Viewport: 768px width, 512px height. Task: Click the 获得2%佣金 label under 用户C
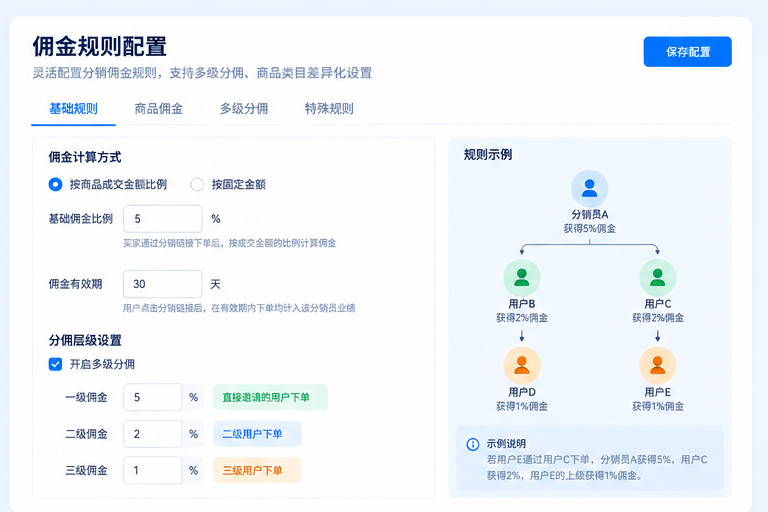[x=658, y=318]
